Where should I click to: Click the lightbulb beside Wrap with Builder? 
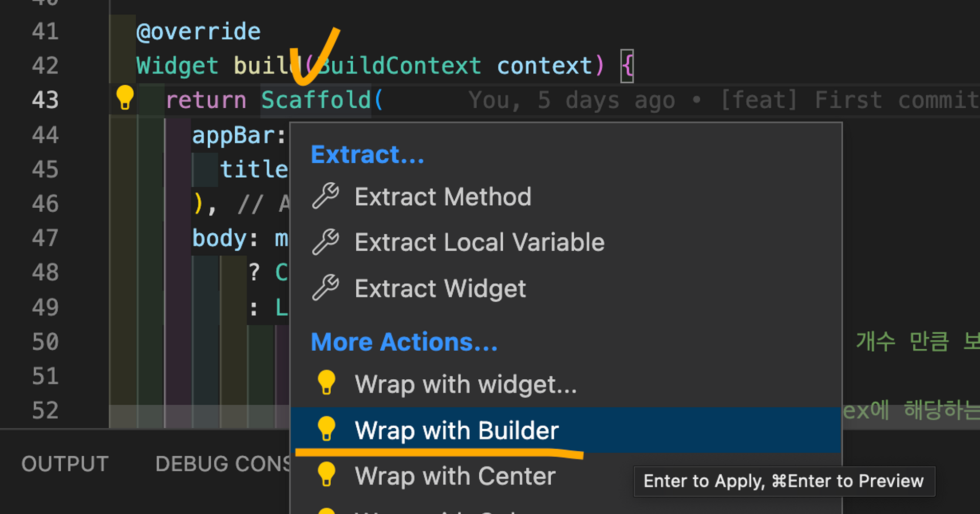pyautogui.click(x=327, y=429)
